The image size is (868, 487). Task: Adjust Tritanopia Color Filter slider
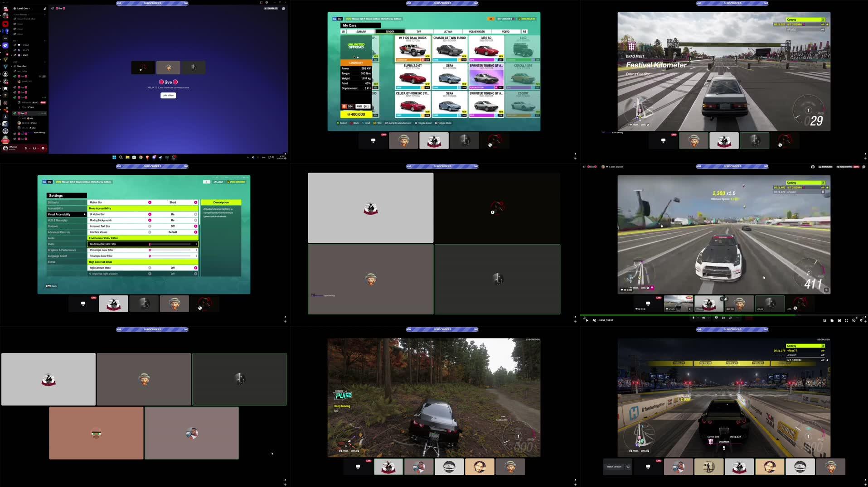click(170, 256)
